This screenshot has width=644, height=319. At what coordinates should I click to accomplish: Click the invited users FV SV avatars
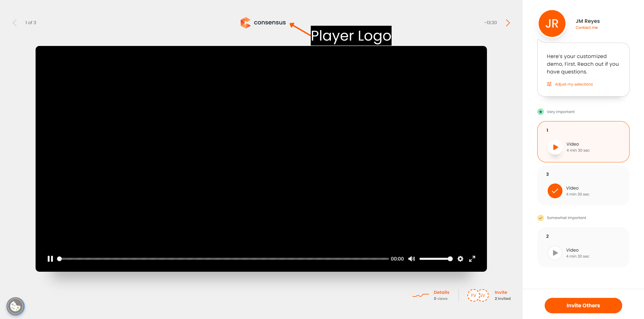point(478,295)
